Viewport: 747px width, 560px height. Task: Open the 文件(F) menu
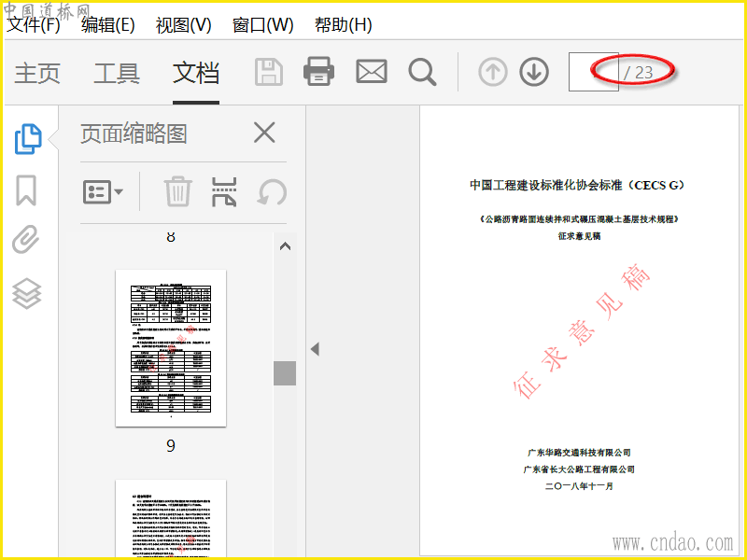34,25
